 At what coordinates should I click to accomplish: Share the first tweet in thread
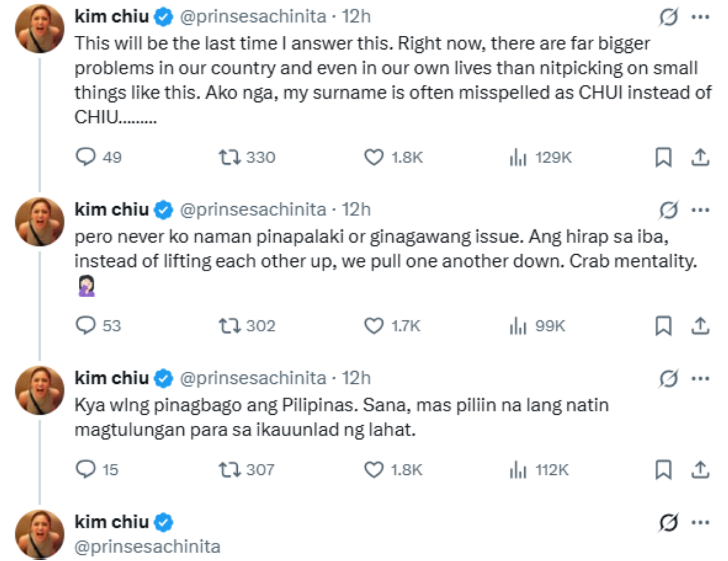[x=700, y=158]
